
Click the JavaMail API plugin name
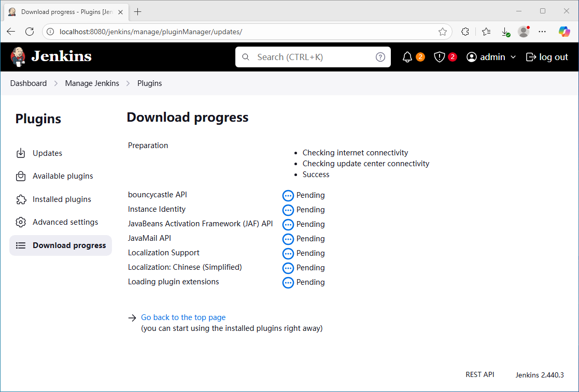point(150,238)
